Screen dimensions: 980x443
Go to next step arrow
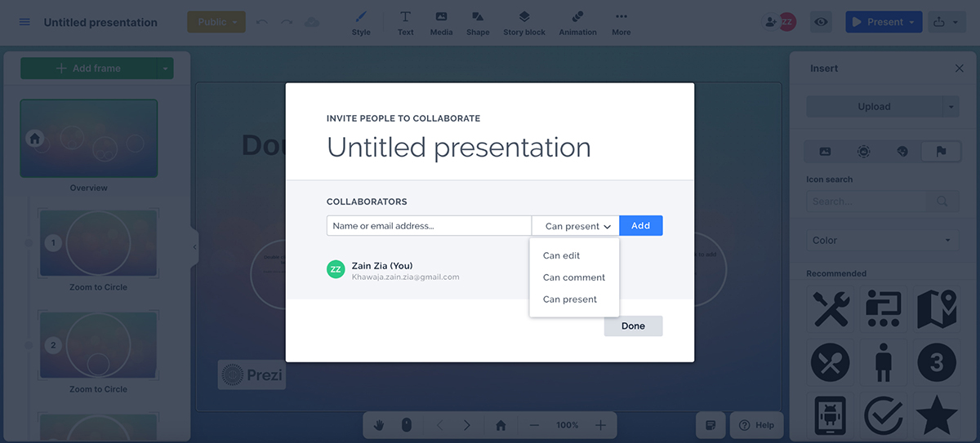(467, 425)
